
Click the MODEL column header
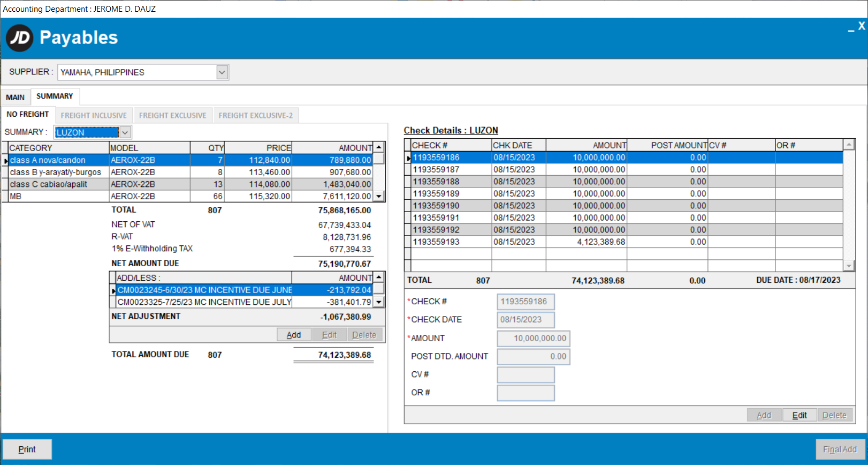click(149, 148)
